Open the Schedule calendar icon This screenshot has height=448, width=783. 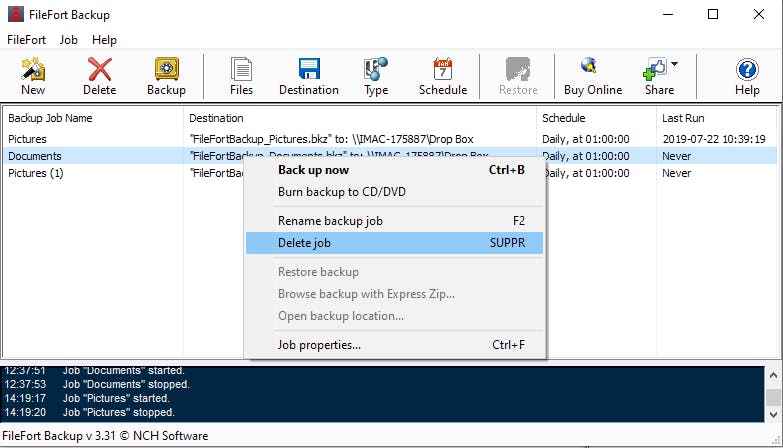pos(443,69)
